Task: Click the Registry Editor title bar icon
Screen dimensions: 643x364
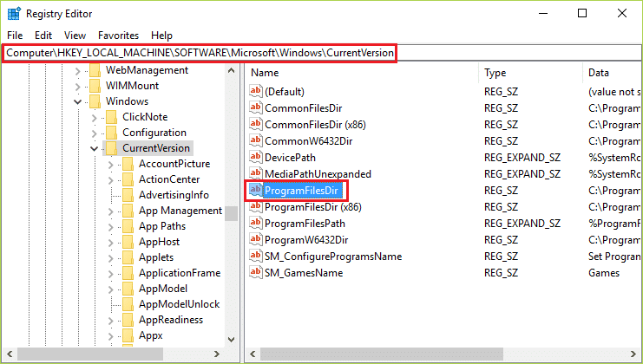Action: [x=14, y=14]
